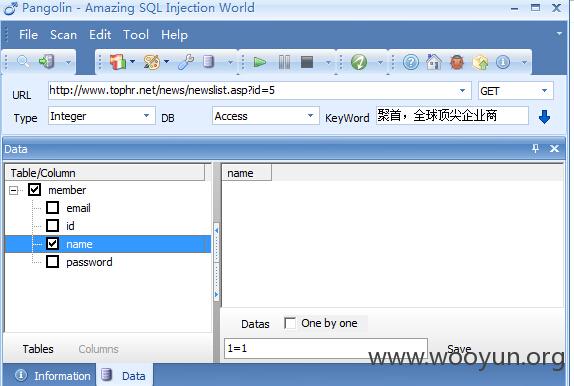Open the File menu
Screen dimensions: 574x386
point(28,35)
